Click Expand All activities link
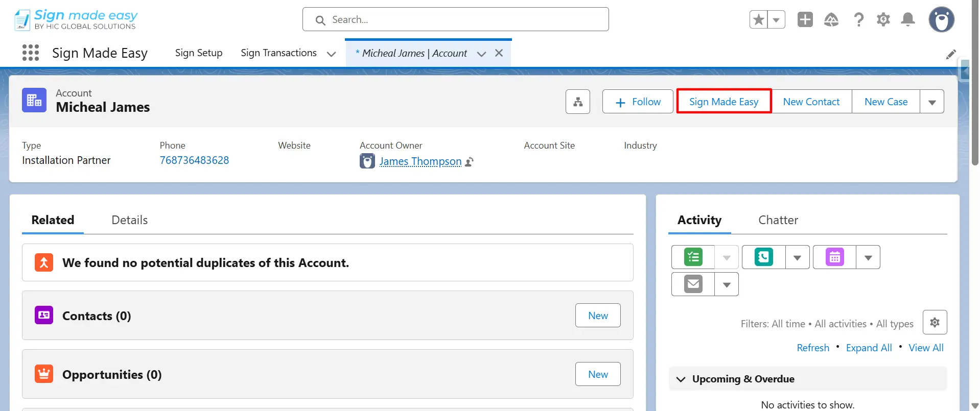 pos(869,348)
